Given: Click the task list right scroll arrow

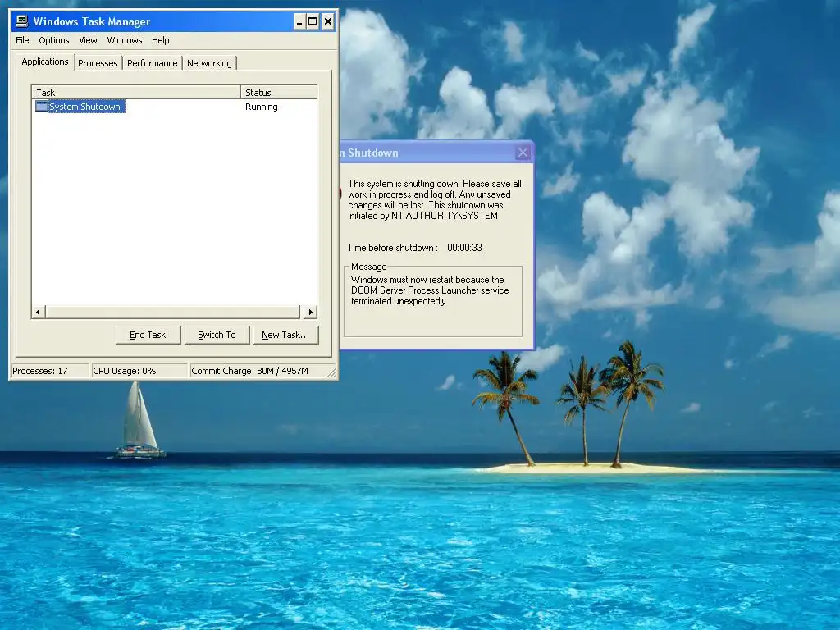Looking at the screenshot, I should coord(310,312).
